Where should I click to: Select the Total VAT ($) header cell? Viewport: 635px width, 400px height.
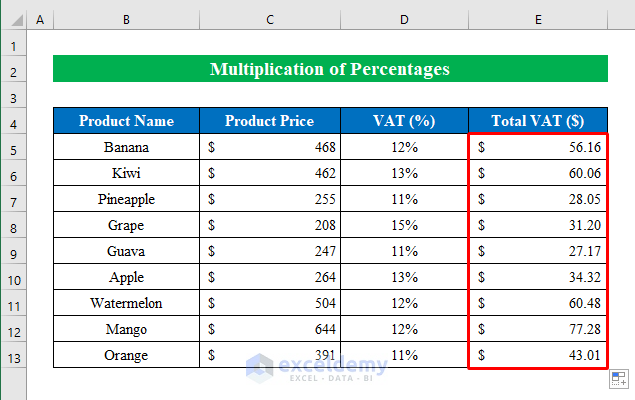pos(538,121)
